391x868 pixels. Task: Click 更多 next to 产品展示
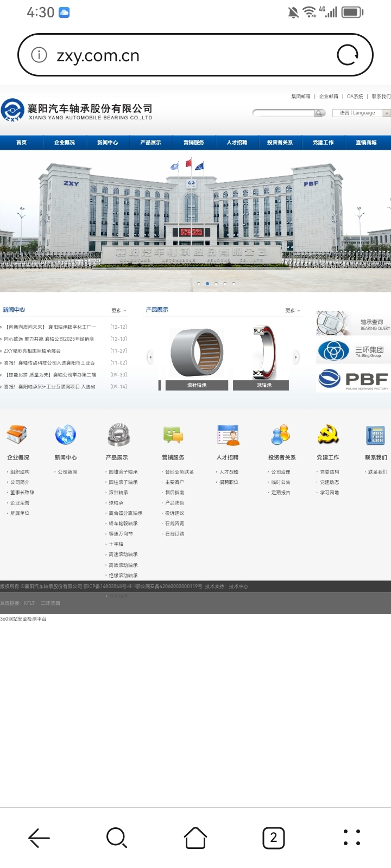(293, 311)
